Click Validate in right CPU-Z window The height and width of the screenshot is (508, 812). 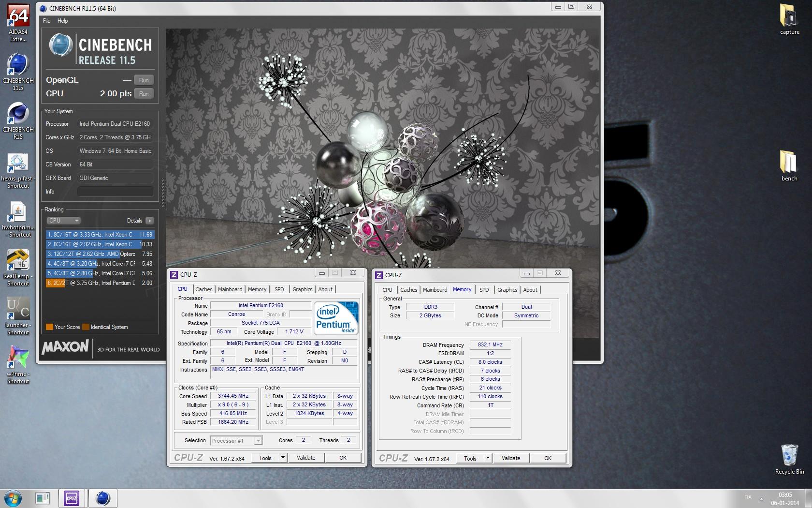coord(511,458)
